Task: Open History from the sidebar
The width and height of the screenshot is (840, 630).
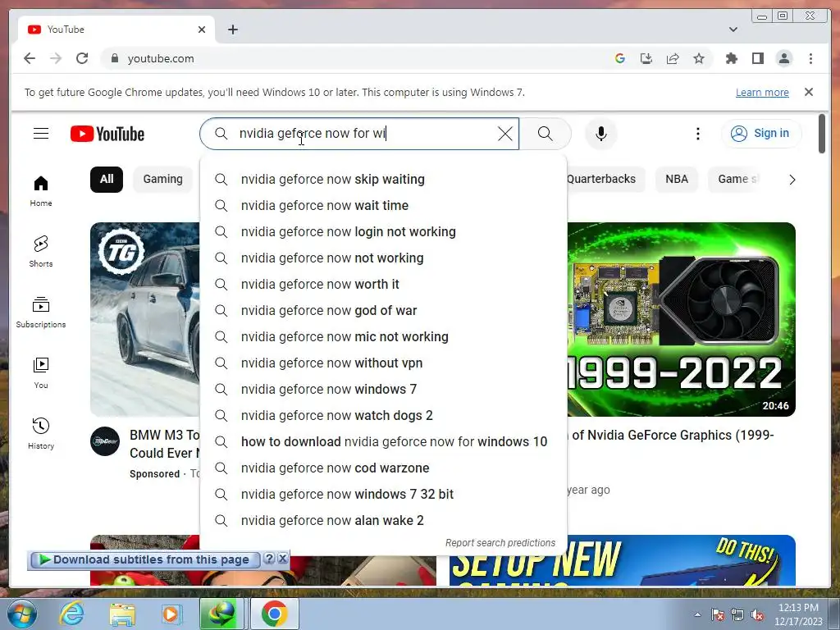Action: coord(41,433)
